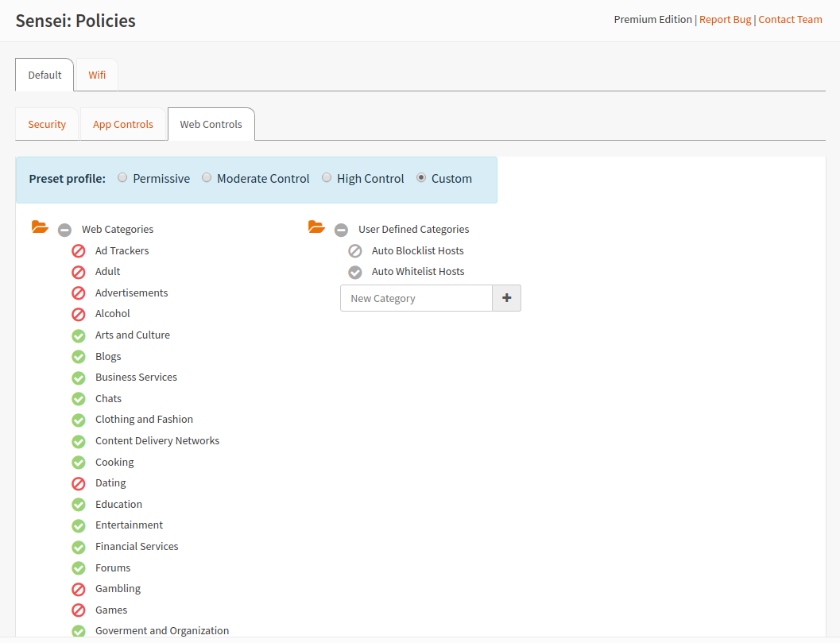The image size is (840, 643).
Task: Toggle the allowed icon for Content Delivery Networks
Action: tap(78, 442)
